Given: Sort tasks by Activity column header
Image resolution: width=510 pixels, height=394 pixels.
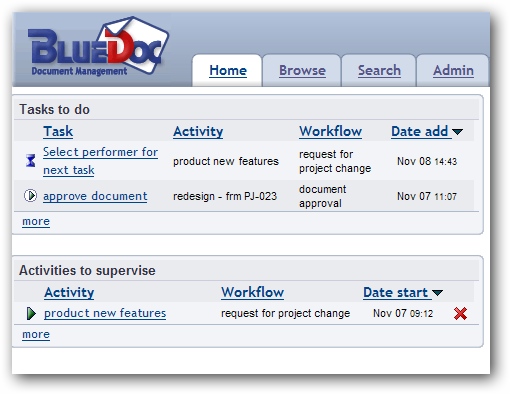Looking at the screenshot, I should click(198, 131).
